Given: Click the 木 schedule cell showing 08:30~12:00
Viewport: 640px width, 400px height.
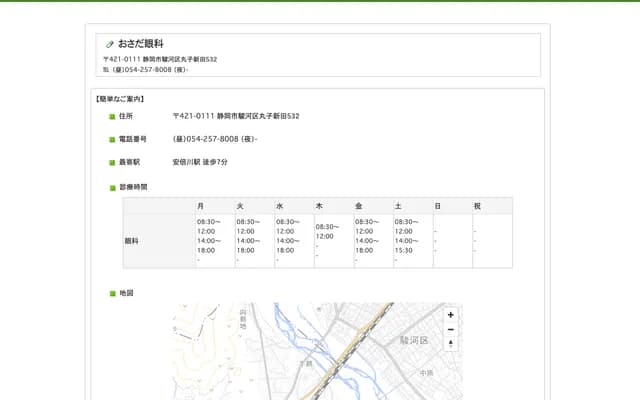Looking at the screenshot, I should [x=328, y=232].
